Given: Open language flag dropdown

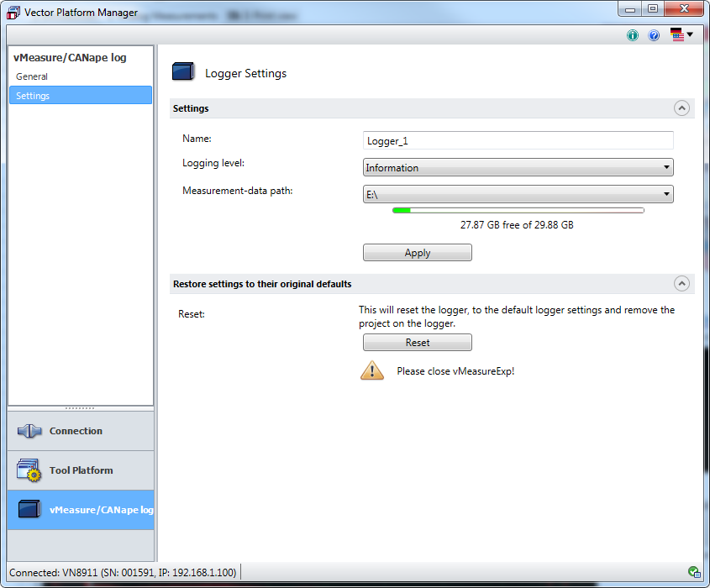Looking at the screenshot, I should pyautogui.click(x=681, y=34).
